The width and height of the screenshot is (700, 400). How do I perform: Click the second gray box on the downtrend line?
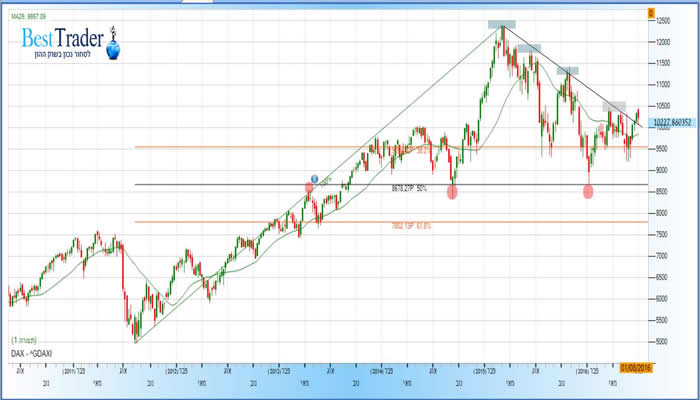pyautogui.click(x=529, y=48)
